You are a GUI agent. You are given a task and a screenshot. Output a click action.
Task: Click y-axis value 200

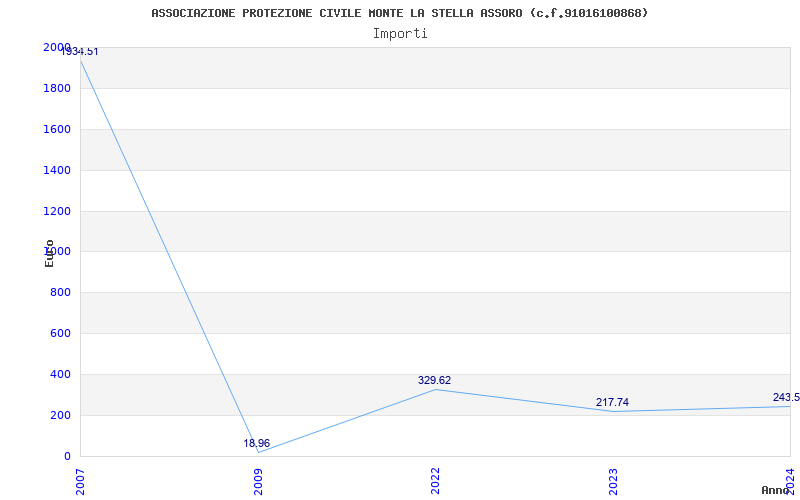60,415
